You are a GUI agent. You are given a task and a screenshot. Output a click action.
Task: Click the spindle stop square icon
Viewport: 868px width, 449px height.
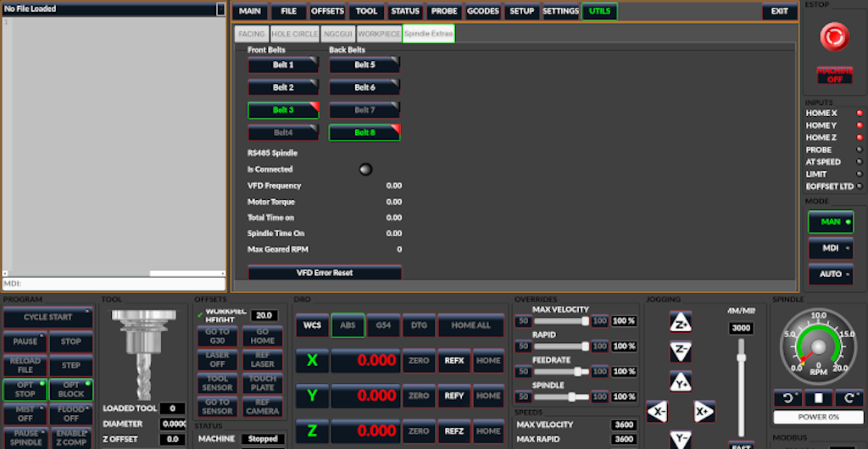point(818,398)
